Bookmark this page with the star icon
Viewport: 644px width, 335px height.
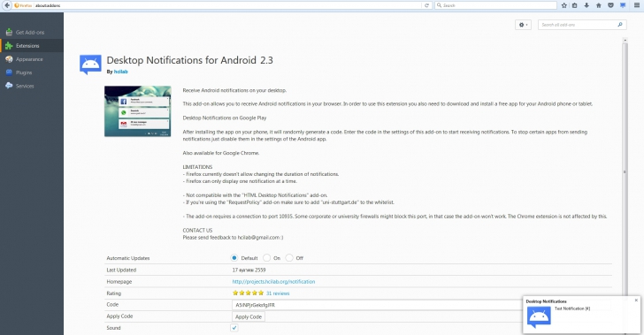click(563, 5)
